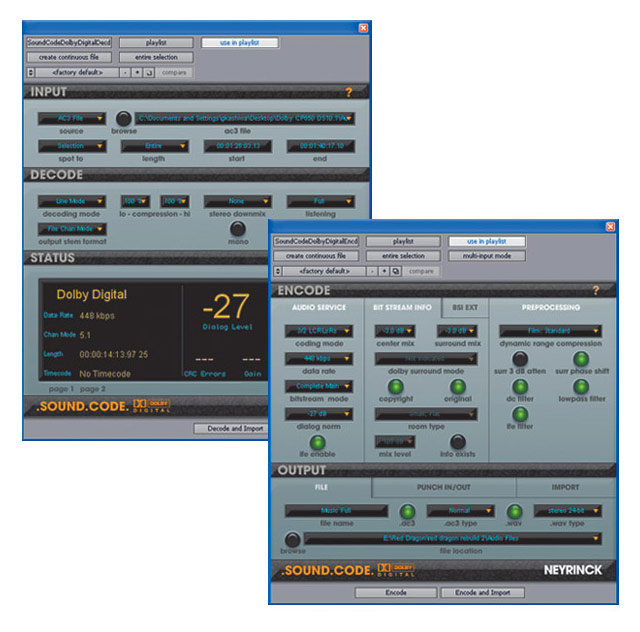Viewport: 640px width, 632px height.
Task: Expand the dynamic range compression dropdown
Action: click(x=551, y=331)
